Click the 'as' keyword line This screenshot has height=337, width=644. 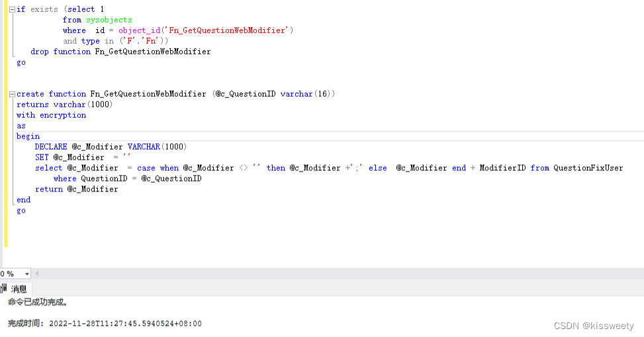[x=21, y=126]
